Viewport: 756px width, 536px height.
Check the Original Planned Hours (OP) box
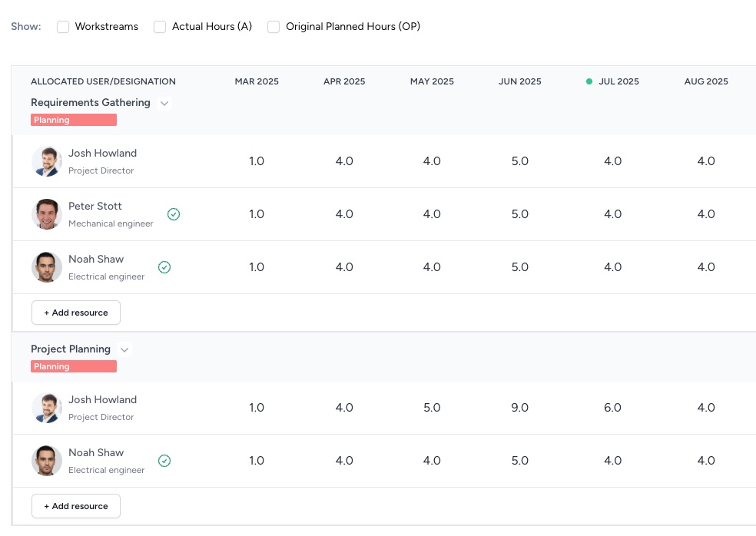click(274, 27)
